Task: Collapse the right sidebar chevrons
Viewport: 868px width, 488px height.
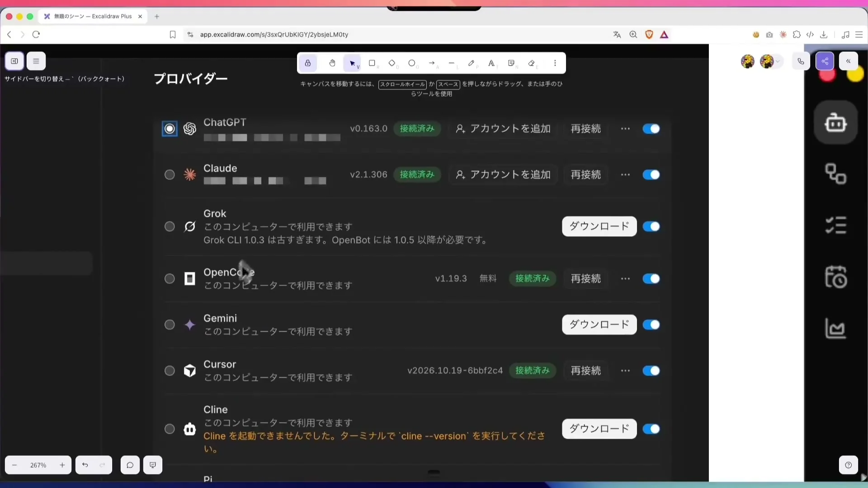Action: point(849,61)
